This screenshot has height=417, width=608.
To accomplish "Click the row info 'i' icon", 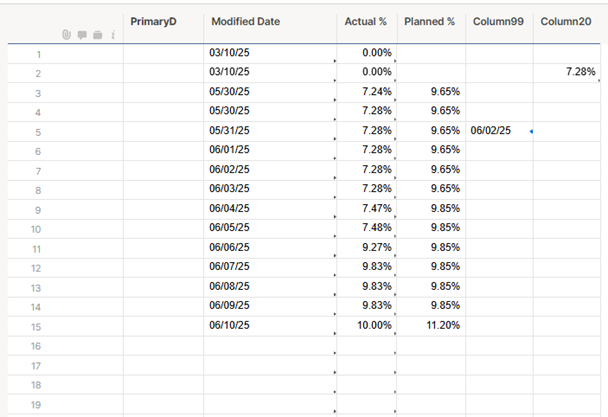I will tap(113, 35).
